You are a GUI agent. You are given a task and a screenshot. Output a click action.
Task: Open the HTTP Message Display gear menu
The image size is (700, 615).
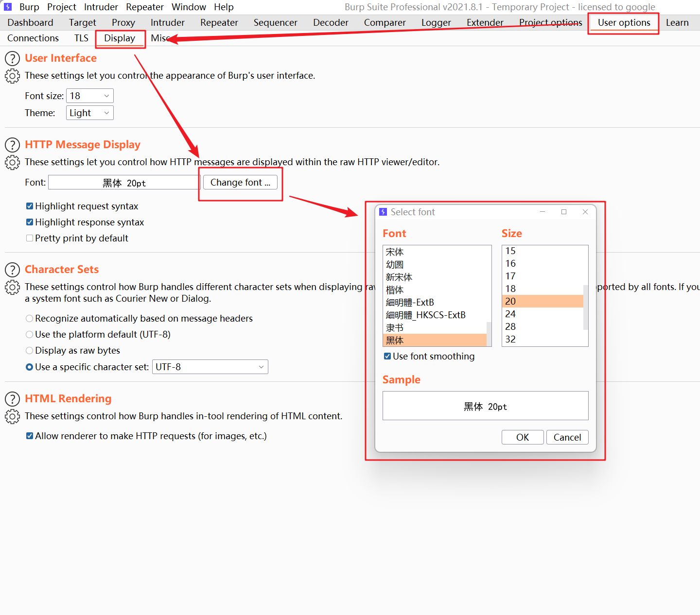pyautogui.click(x=12, y=162)
